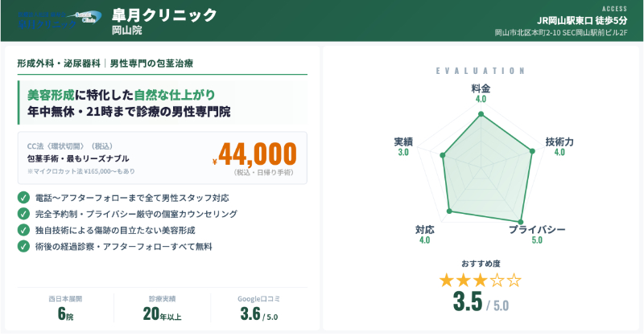
Task: Click the first filled gold star
Action: (x=446, y=281)
